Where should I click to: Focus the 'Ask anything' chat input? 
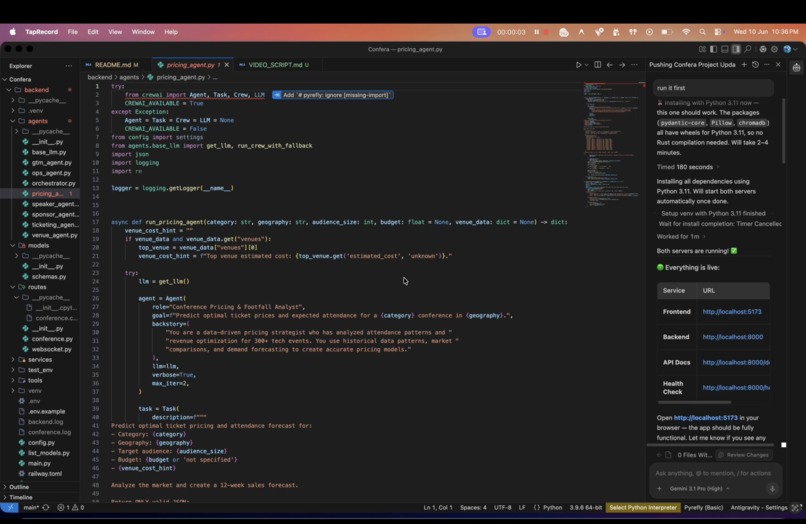tap(713, 473)
